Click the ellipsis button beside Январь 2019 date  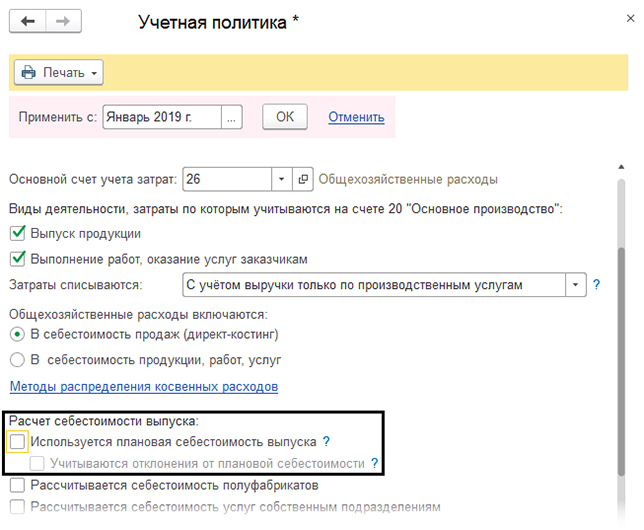tap(232, 117)
